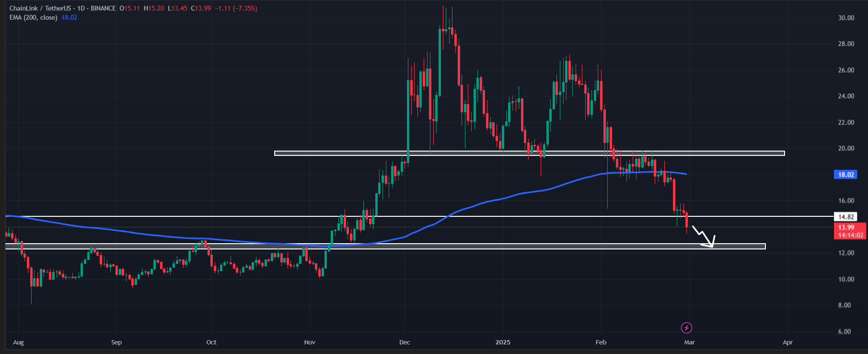The width and height of the screenshot is (868, 354).
Task: Click the red 13.99 current price label
Action: pyautogui.click(x=846, y=228)
